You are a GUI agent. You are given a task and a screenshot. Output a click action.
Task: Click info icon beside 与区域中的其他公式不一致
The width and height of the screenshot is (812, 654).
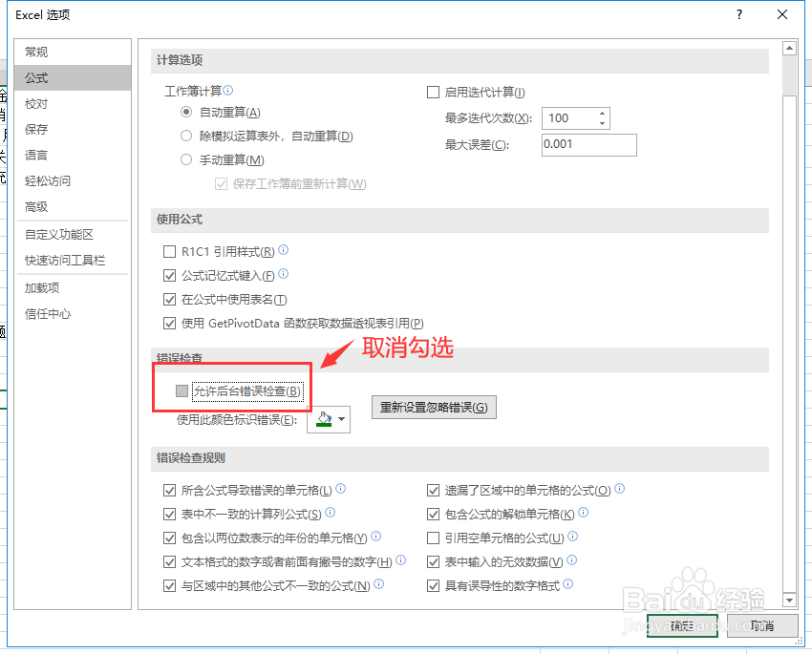pos(379,583)
